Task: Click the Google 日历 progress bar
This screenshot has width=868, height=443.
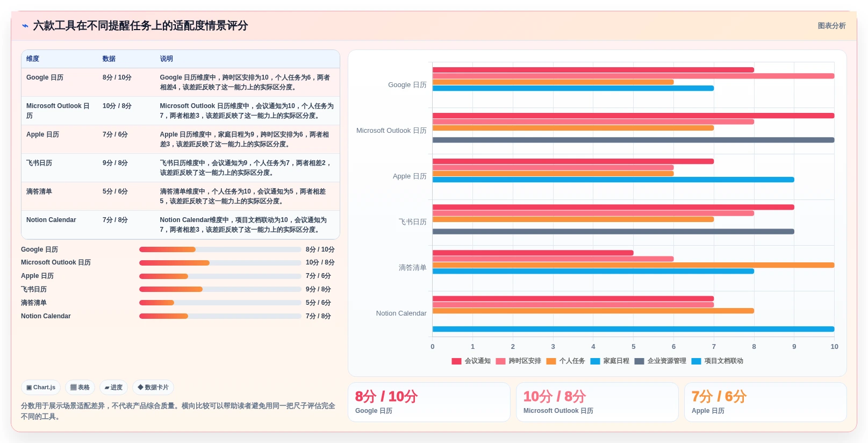Action: click(x=220, y=249)
